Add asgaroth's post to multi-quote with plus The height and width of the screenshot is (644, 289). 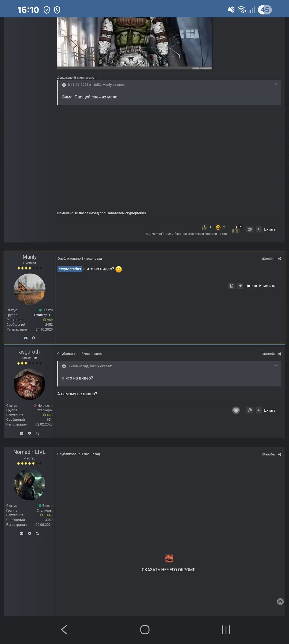click(x=259, y=410)
